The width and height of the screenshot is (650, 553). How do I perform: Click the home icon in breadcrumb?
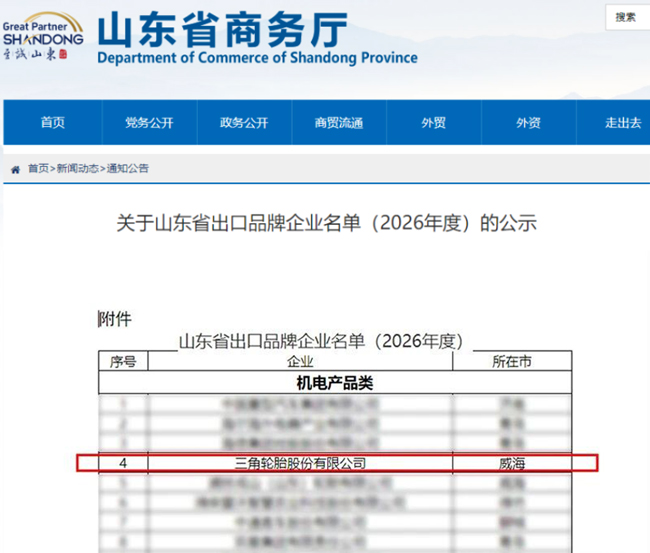pyautogui.click(x=15, y=169)
